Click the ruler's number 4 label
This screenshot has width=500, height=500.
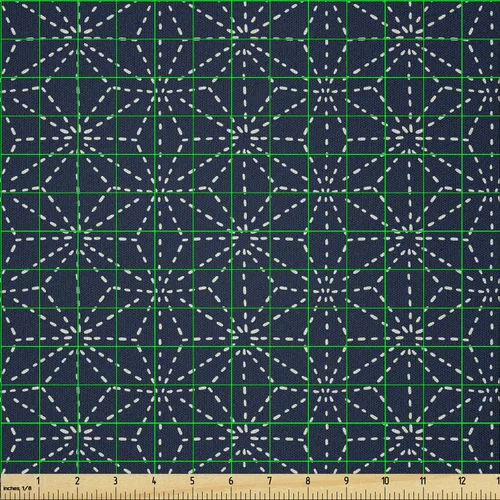click(x=154, y=481)
